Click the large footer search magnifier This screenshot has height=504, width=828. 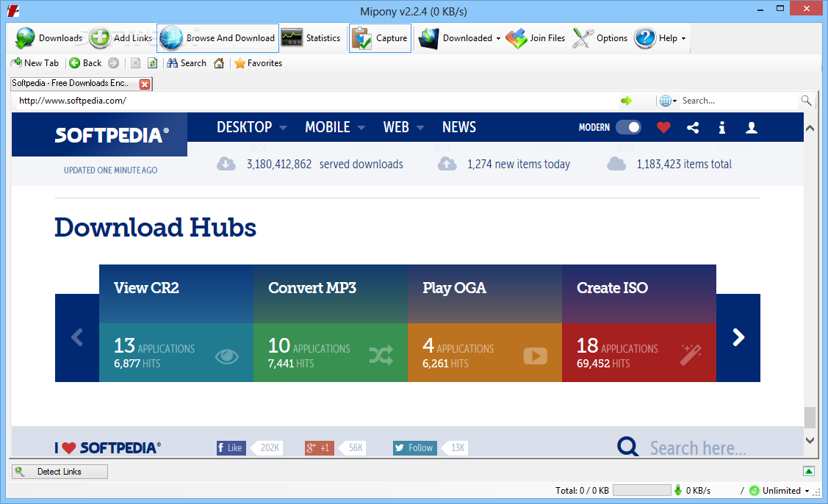coord(628,447)
